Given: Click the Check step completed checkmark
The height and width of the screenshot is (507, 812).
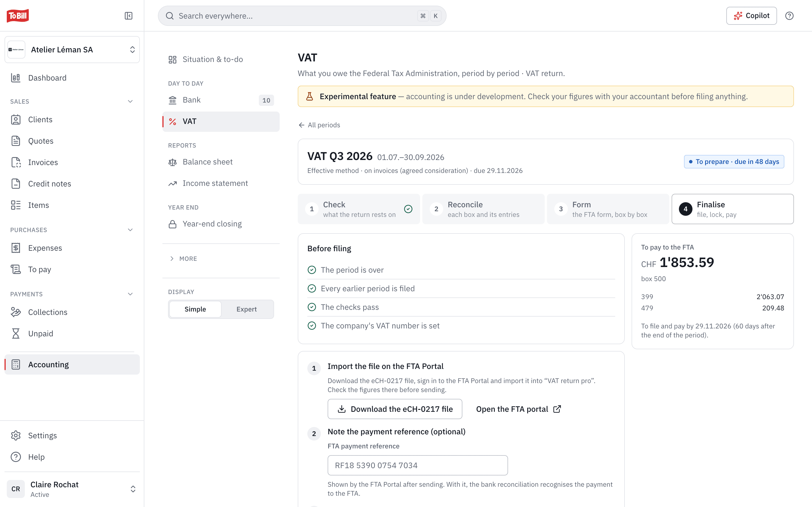Looking at the screenshot, I should point(408,209).
